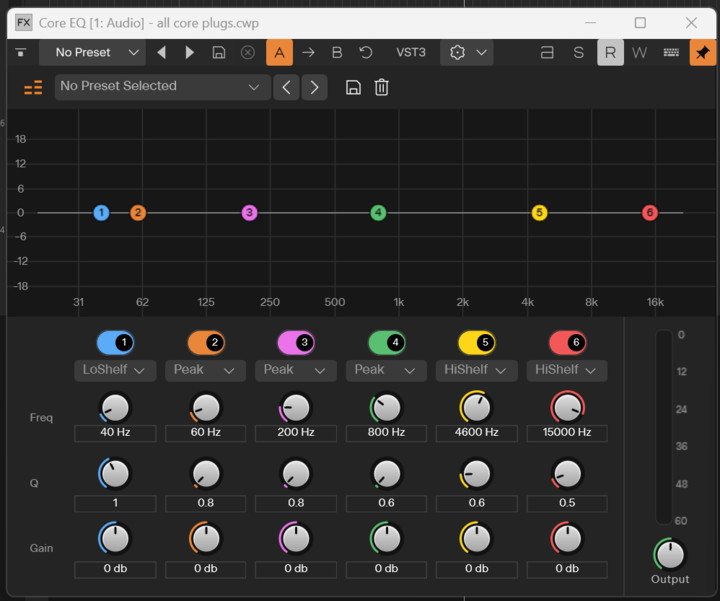Toggle band 4 green enable switch
This screenshot has height=601, width=720.
pos(387,343)
